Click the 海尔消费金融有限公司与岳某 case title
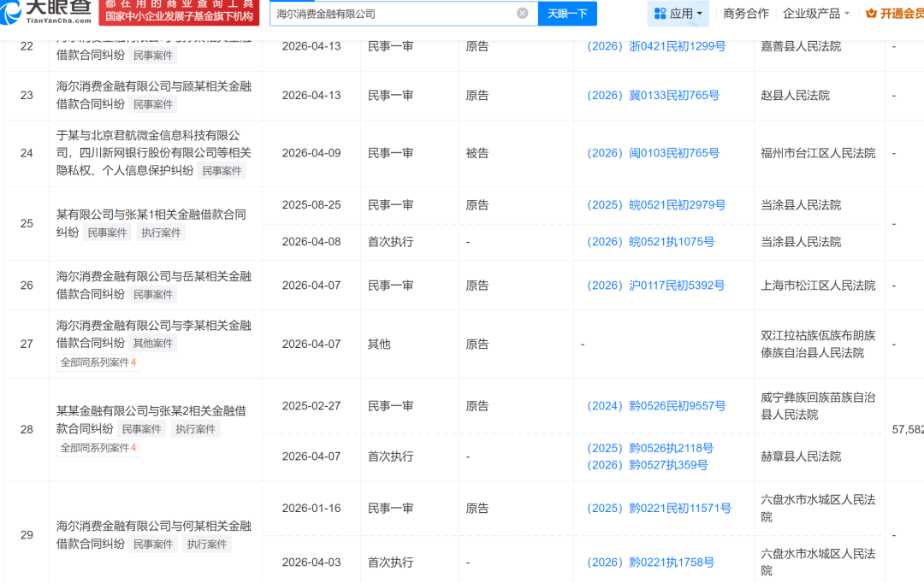 click(154, 285)
